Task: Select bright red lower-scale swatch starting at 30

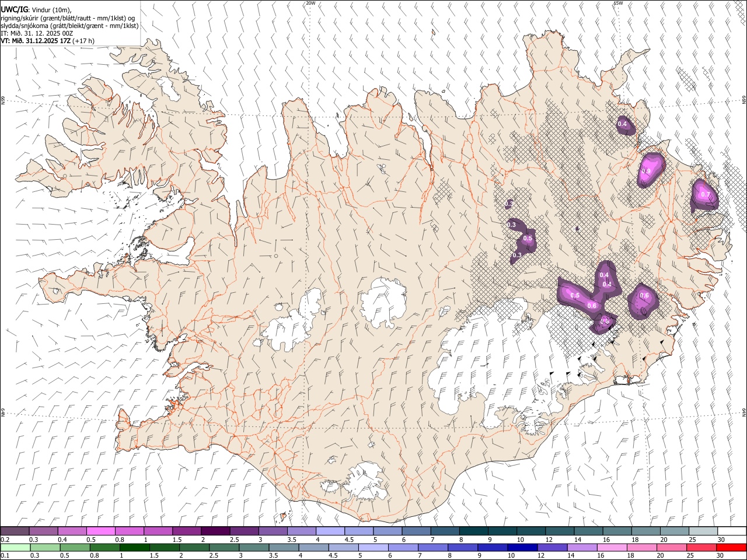Action: [x=732, y=548]
